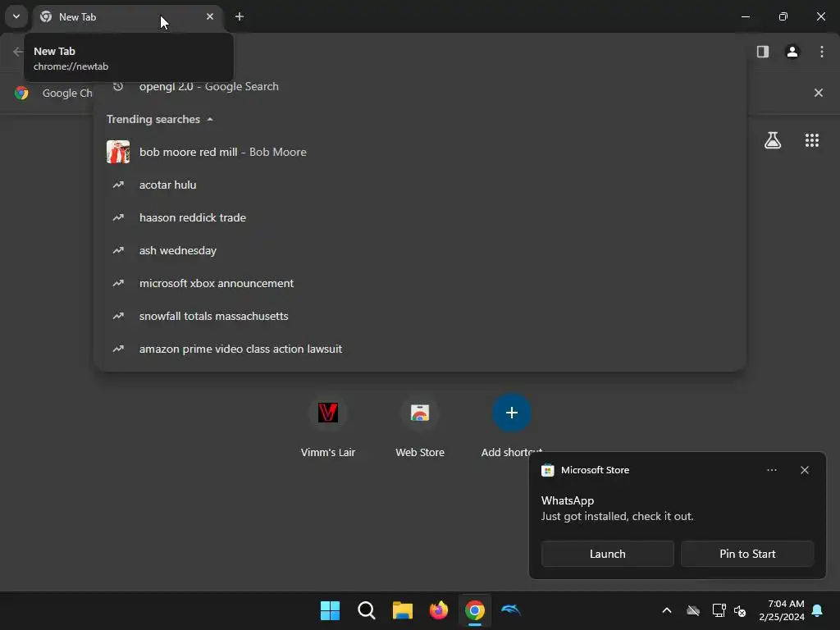Open Chrome Labs flask icon
This screenshot has height=630, width=840.
(x=773, y=140)
